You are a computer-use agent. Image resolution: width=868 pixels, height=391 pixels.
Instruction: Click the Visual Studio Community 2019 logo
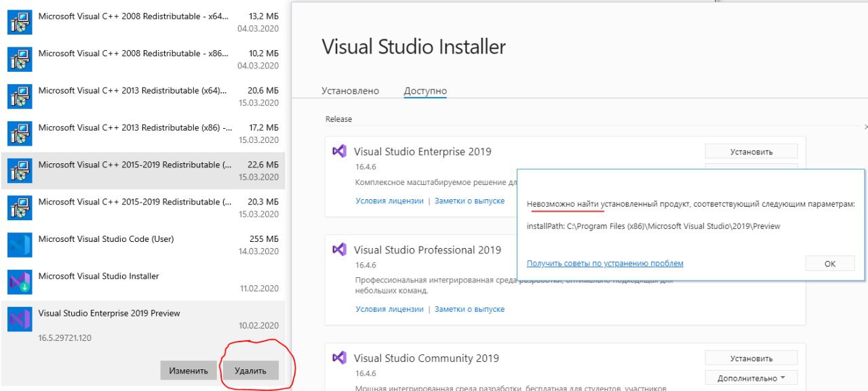(x=339, y=358)
